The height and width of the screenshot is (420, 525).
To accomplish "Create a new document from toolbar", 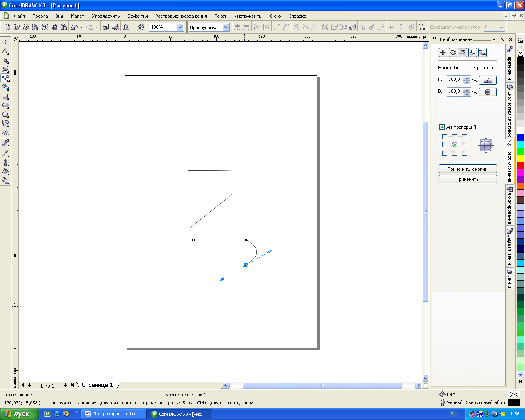I will [8, 27].
